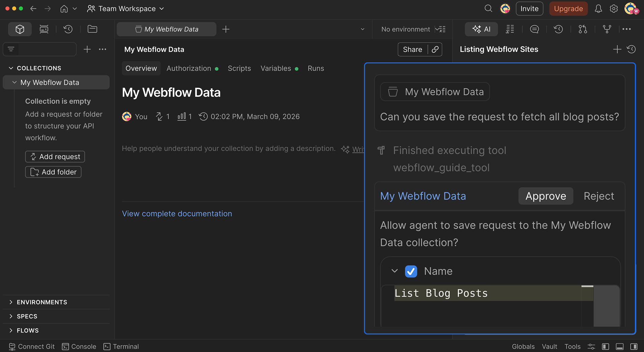Open the folder files sidebar icon
The image size is (644, 352).
pos(92,29)
